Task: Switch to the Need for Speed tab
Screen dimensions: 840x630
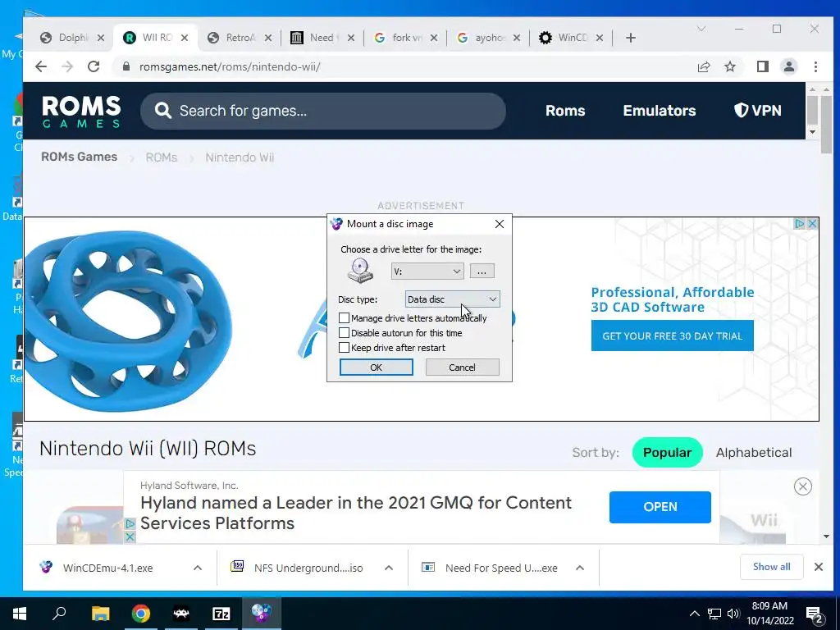Action: pyautogui.click(x=322, y=38)
